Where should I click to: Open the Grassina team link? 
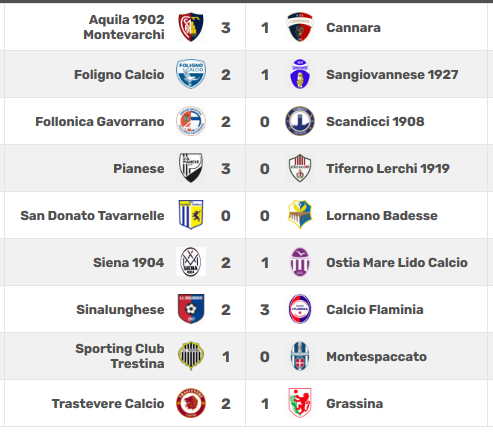coord(354,404)
